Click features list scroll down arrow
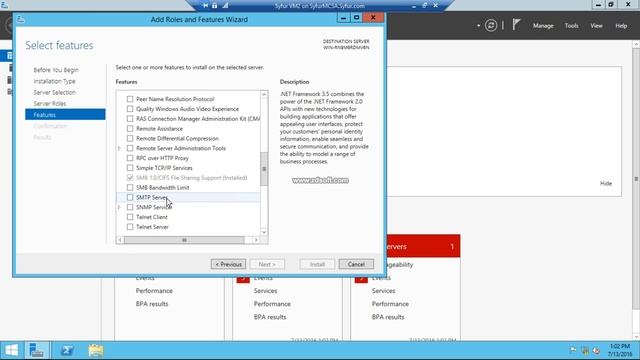640x360 pixels. click(x=264, y=232)
